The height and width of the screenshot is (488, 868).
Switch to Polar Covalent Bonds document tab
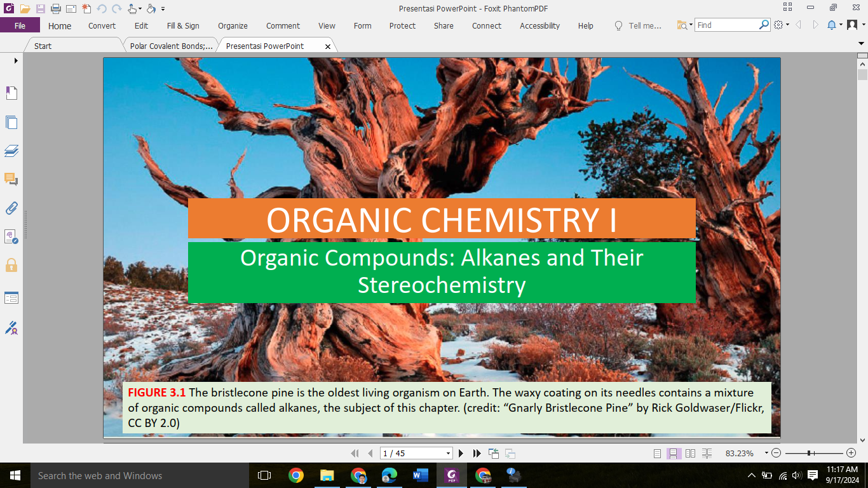(x=171, y=46)
